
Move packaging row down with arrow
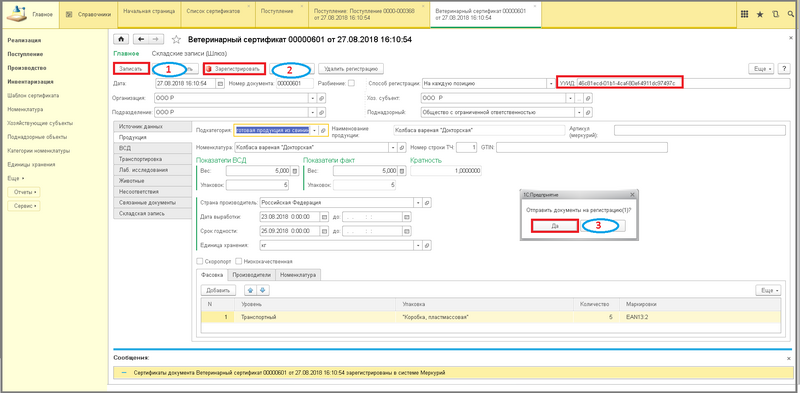tap(263, 290)
